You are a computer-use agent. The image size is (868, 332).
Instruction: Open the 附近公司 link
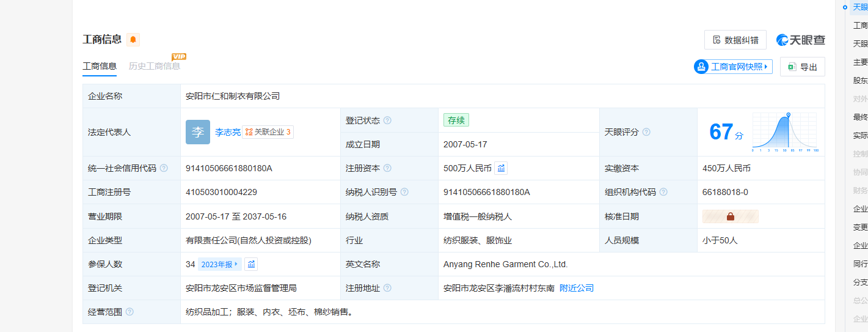click(577, 288)
